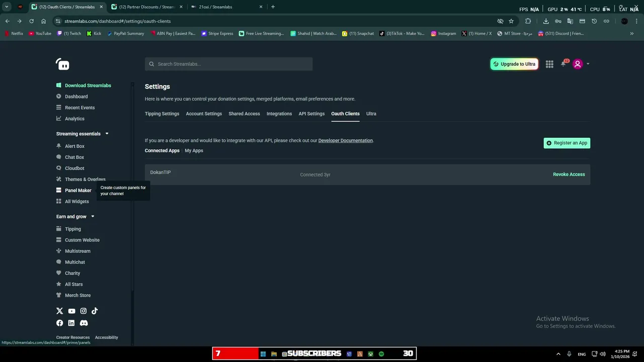Open the apps grid icon in header
The height and width of the screenshot is (362, 644).
coord(549,64)
